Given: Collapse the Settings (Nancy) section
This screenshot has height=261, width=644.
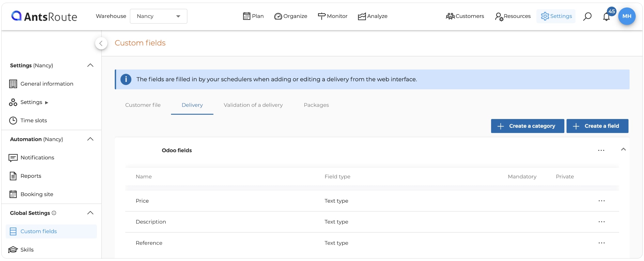Looking at the screenshot, I should [90, 66].
